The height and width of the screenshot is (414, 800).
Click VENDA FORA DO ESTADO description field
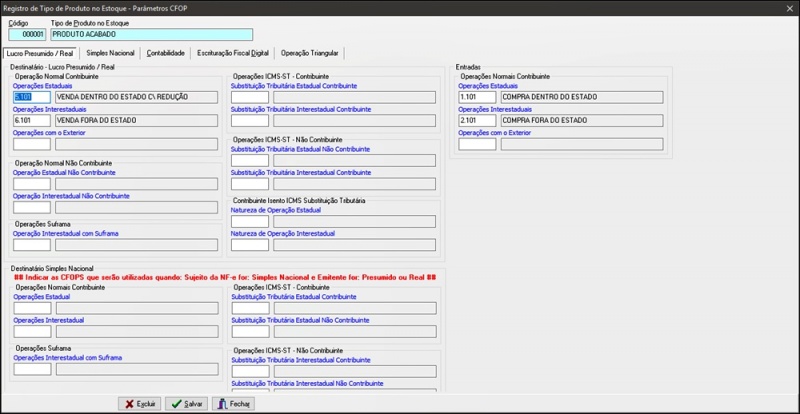[136, 120]
